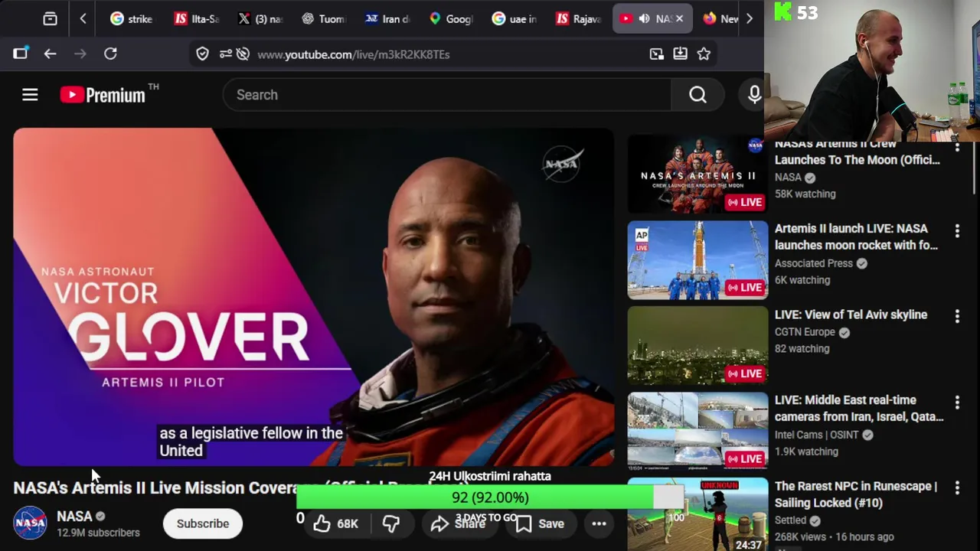Click NASA channel name under video title

(x=74, y=517)
